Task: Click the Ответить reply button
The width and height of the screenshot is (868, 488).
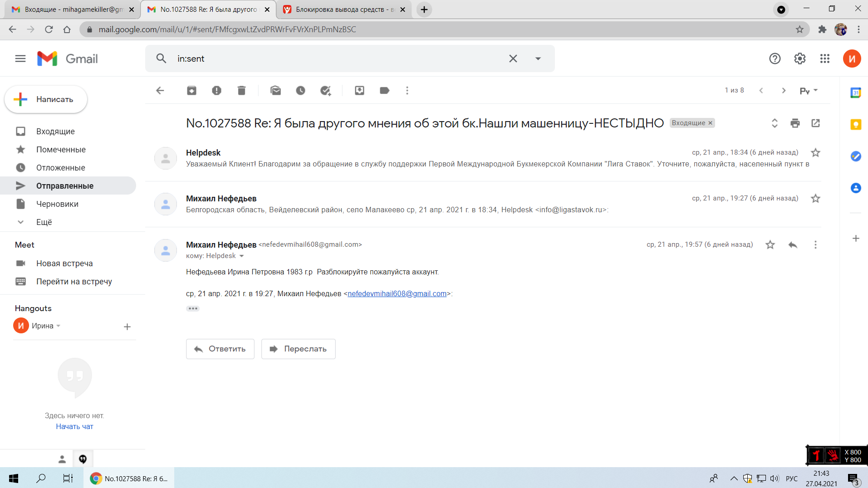Action: click(x=220, y=349)
